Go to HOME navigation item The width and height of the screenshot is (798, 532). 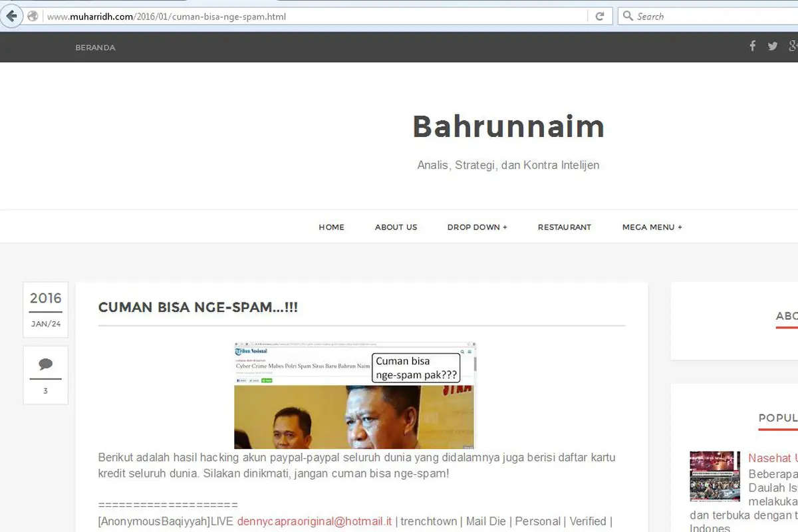pos(331,227)
